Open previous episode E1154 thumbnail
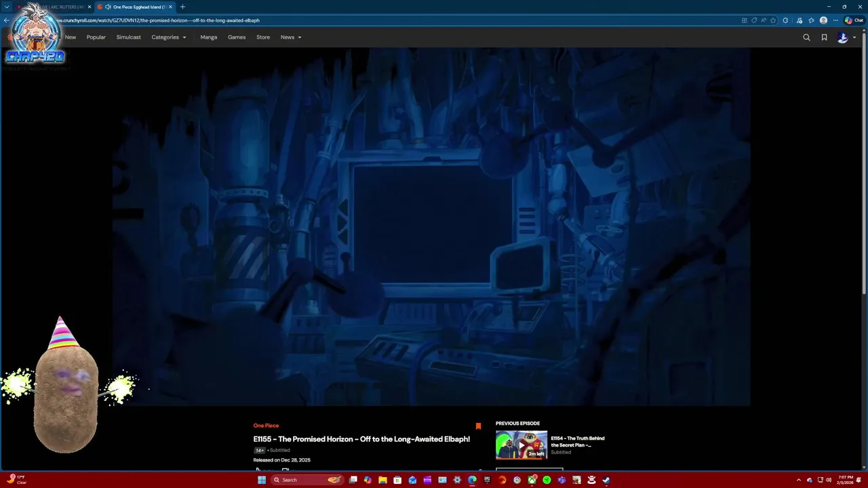The image size is (868, 488). click(x=521, y=445)
